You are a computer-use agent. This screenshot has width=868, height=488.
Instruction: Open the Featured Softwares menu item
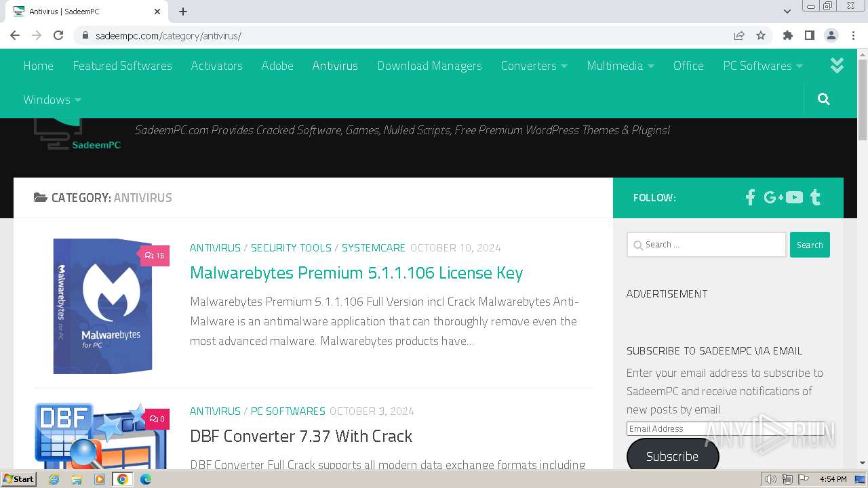click(122, 66)
